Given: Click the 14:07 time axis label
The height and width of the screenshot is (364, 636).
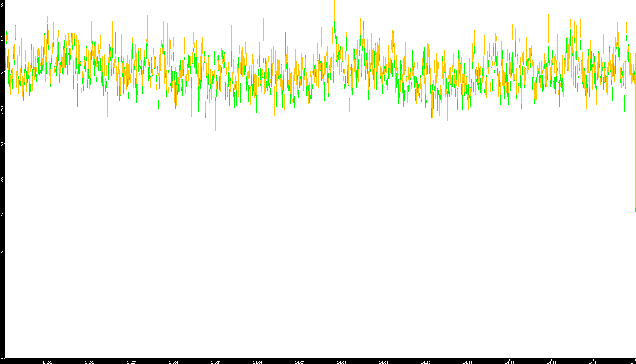Looking at the screenshot, I should point(299,362).
